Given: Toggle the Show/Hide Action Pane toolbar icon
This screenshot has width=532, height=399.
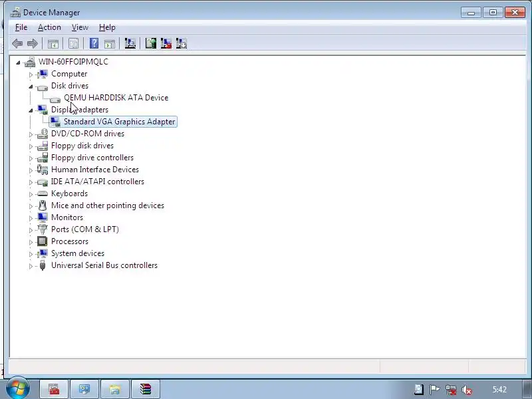Looking at the screenshot, I should pos(110,43).
